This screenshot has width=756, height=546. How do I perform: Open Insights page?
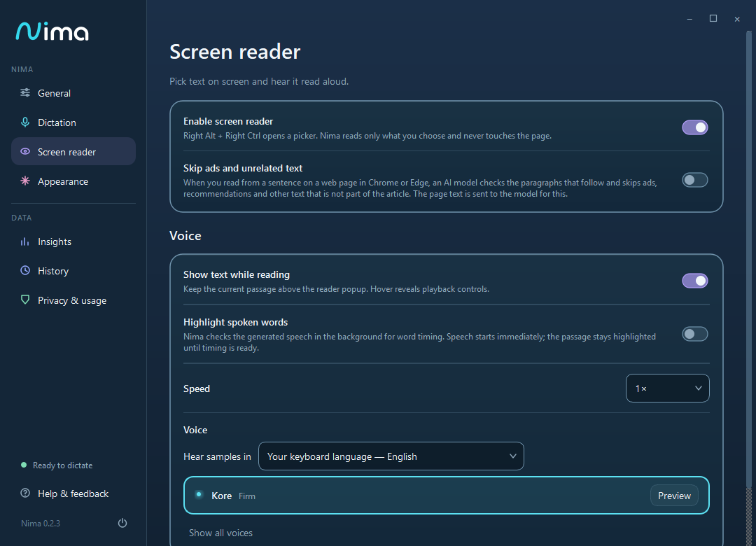click(x=73, y=241)
